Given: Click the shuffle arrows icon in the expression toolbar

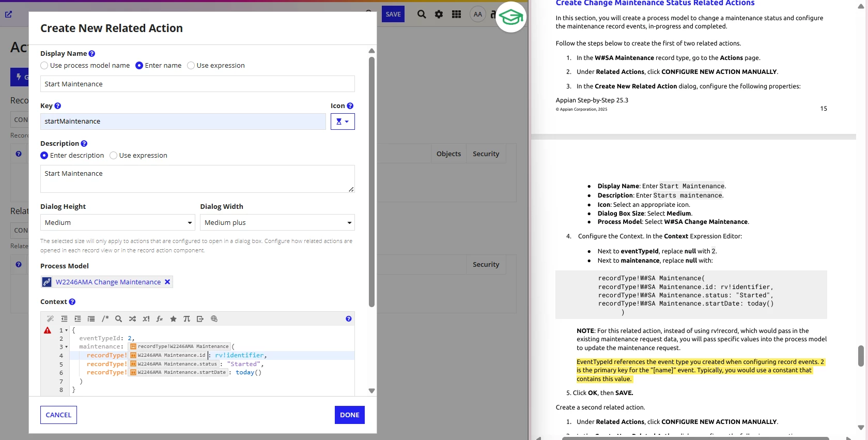Looking at the screenshot, I should [132, 319].
